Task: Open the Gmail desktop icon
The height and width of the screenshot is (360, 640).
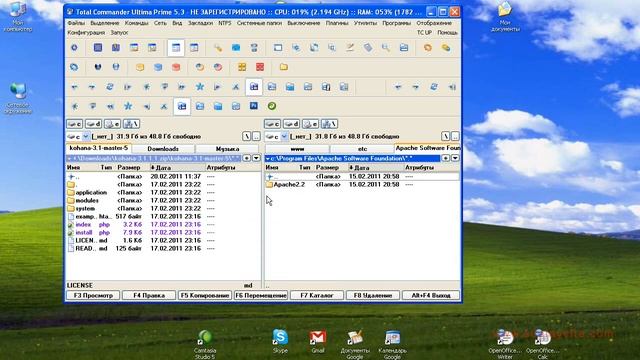Action: click(x=318, y=341)
